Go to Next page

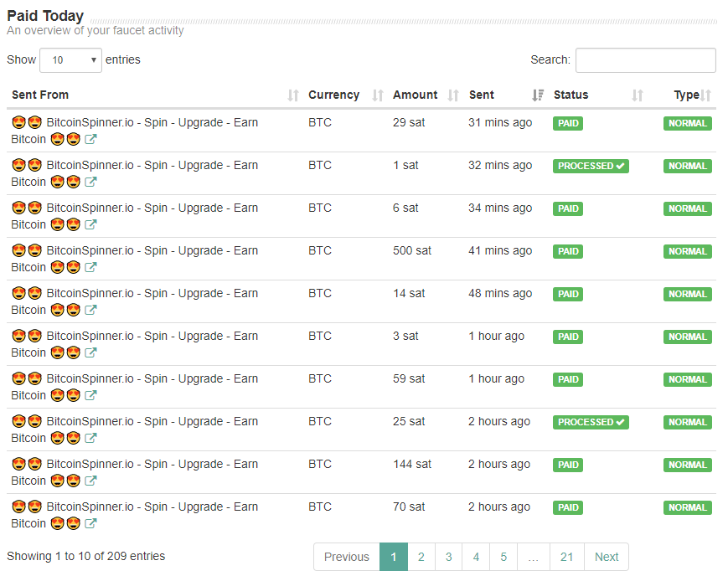[x=607, y=557]
